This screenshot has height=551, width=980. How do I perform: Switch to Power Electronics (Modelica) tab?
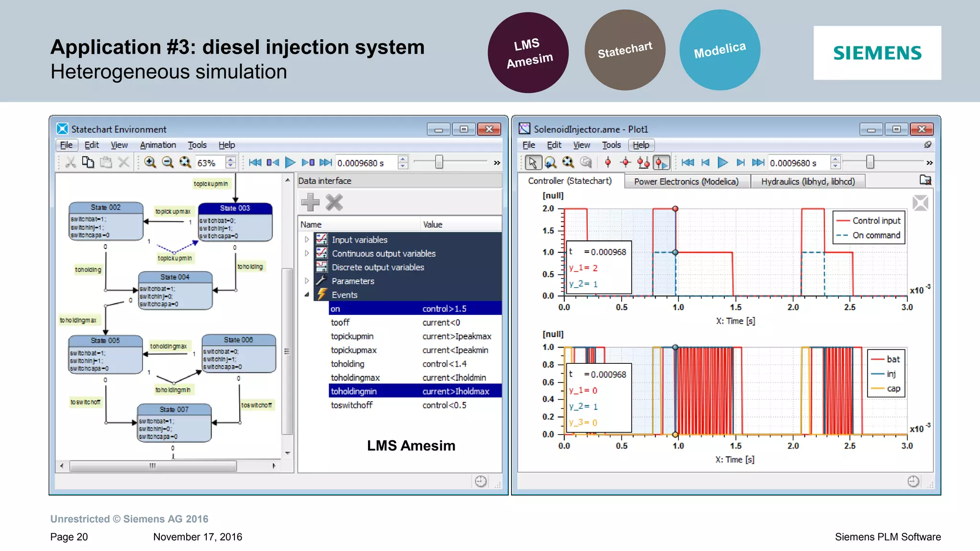click(x=686, y=181)
